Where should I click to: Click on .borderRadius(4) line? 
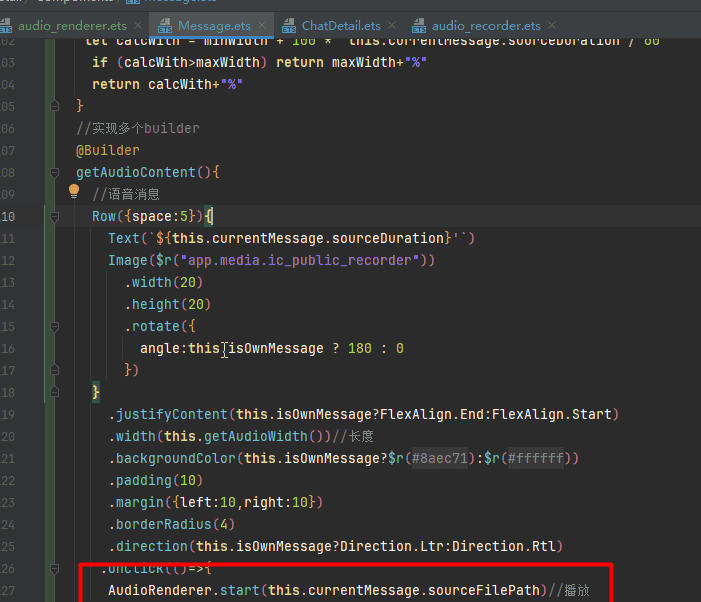pyautogui.click(x=172, y=524)
